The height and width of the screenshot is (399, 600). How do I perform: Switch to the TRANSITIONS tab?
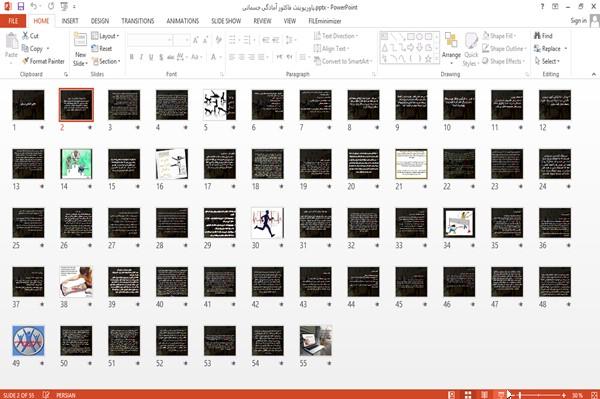[x=138, y=21]
